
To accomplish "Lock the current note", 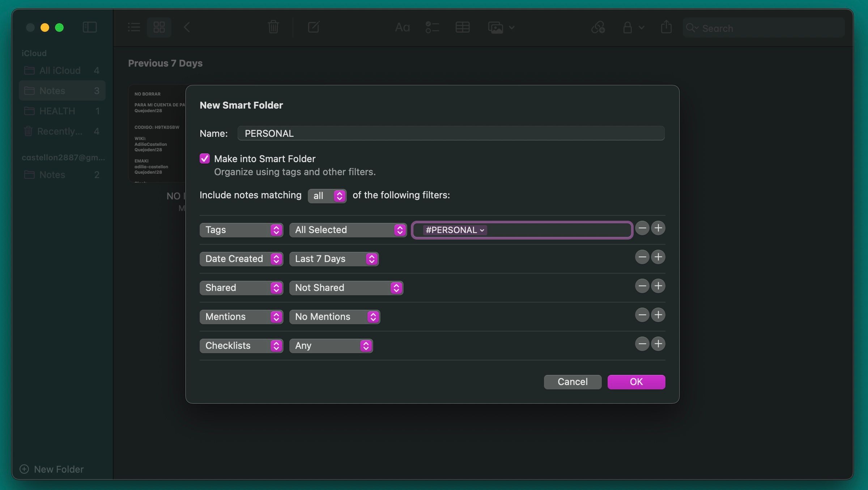I will click(x=628, y=27).
